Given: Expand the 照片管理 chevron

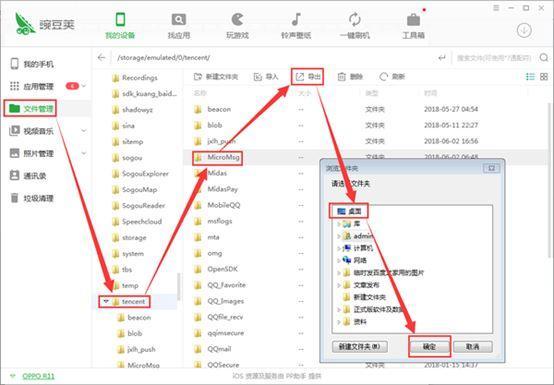Looking at the screenshot, I should [x=84, y=153].
